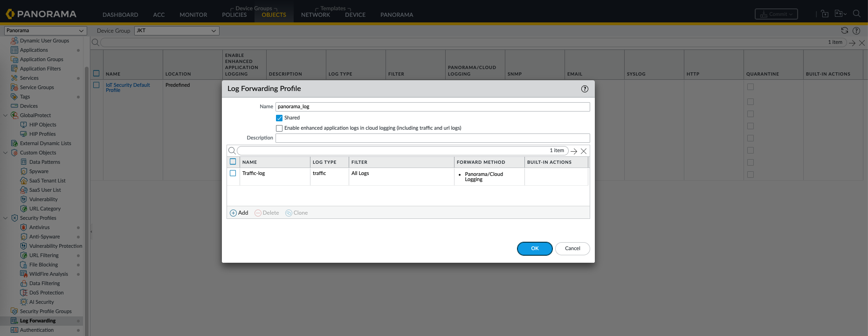This screenshot has height=336, width=868.
Task: Cancel the Log Forwarding Profile dialog
Action: point(572,249)
